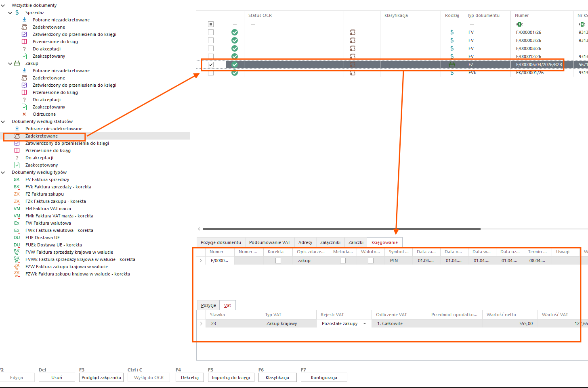Collapse Dokumenty według typów section
The width and height of the screenshot is (588, 388).
coord(3,172)
